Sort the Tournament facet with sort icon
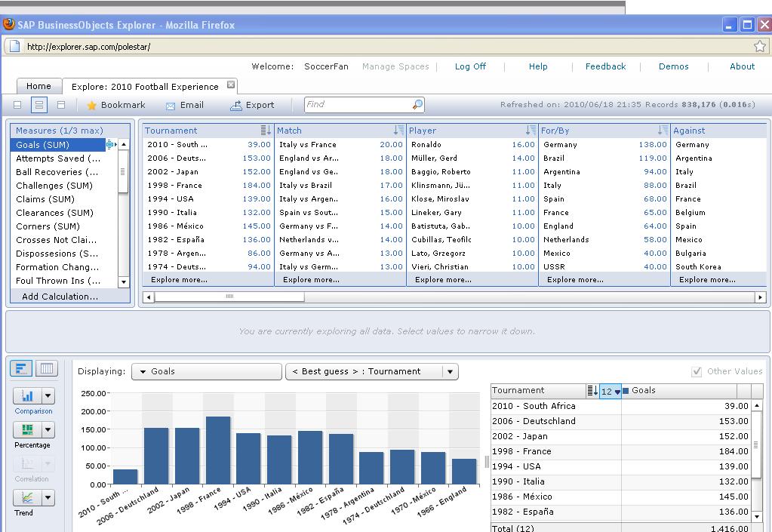The height and width of the screenshot is (532, 772). coord(266,131)
